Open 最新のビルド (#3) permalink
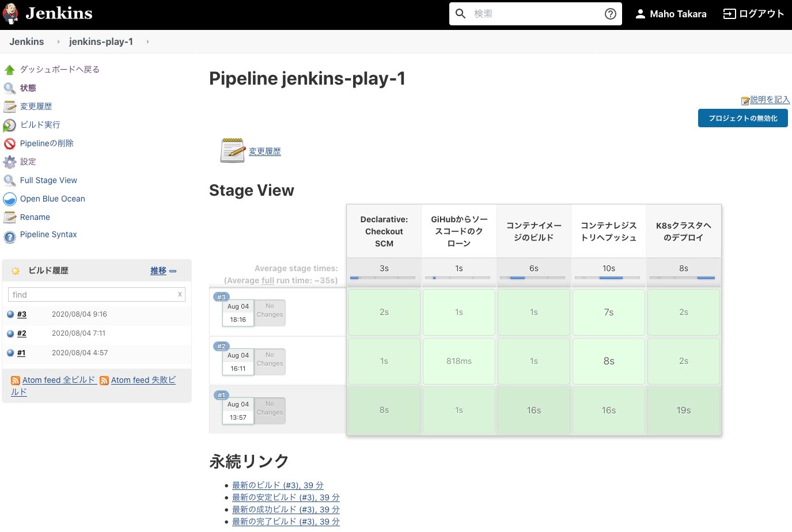The width and height of the screenshot is (792, 532). coord(278,485)
